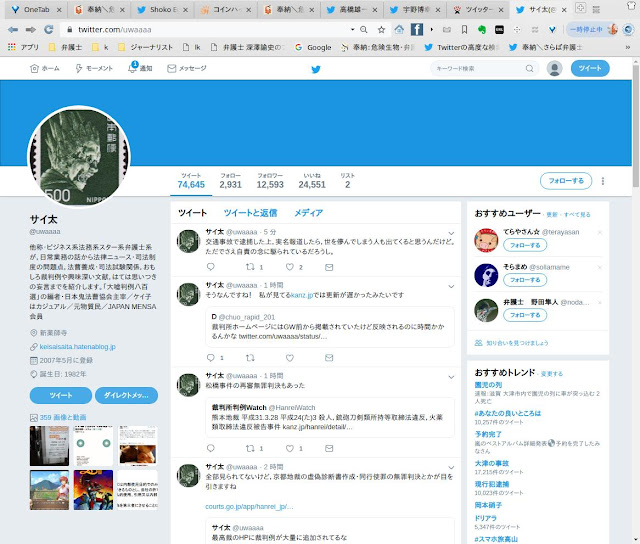Open 359 画像と動画 link
The width and height of the screenshot is (640, 544).
tap(63, 417)
